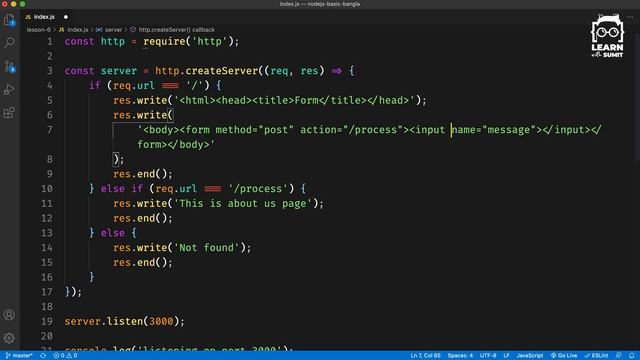Click the 'Form' title text on line 5
Image resolution: width=640 pixels, height=360 pixels.
coord(307,100)
